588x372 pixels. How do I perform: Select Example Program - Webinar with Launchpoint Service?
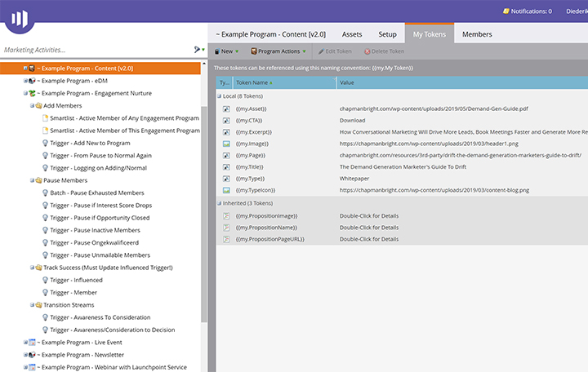(x=112, y=367)
